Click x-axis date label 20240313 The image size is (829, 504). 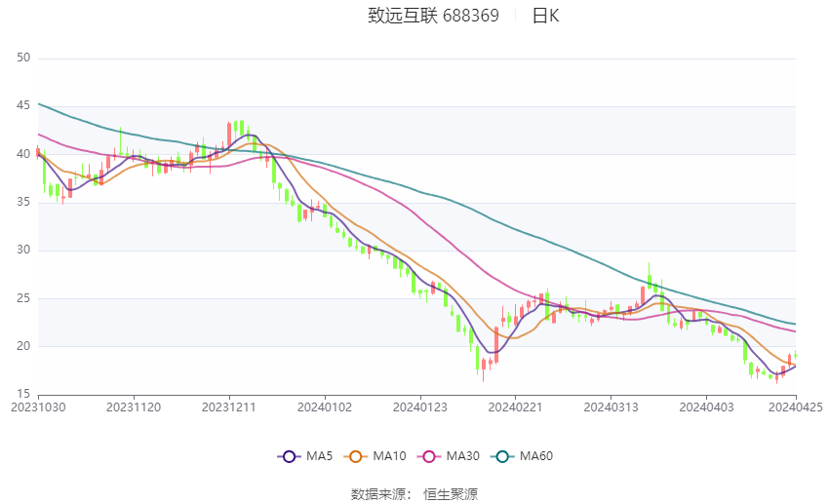(612, 407)
